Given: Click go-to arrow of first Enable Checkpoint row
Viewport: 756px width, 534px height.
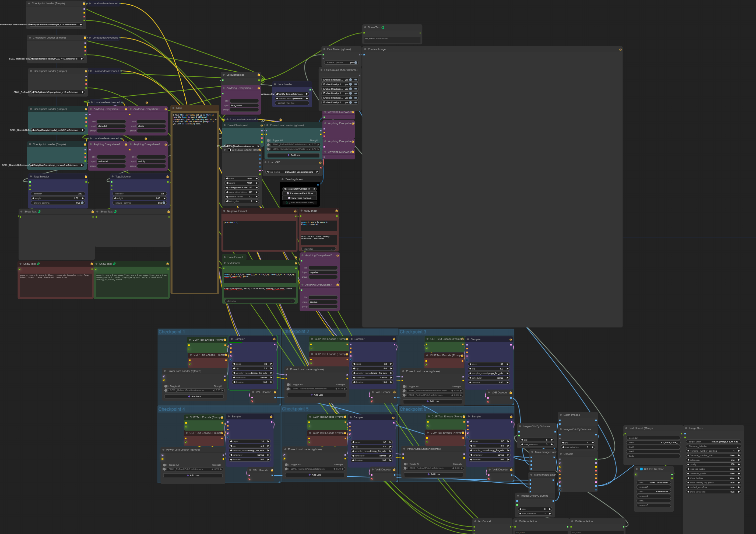Looking at the screenshot, I should click(x=356, y=80).
